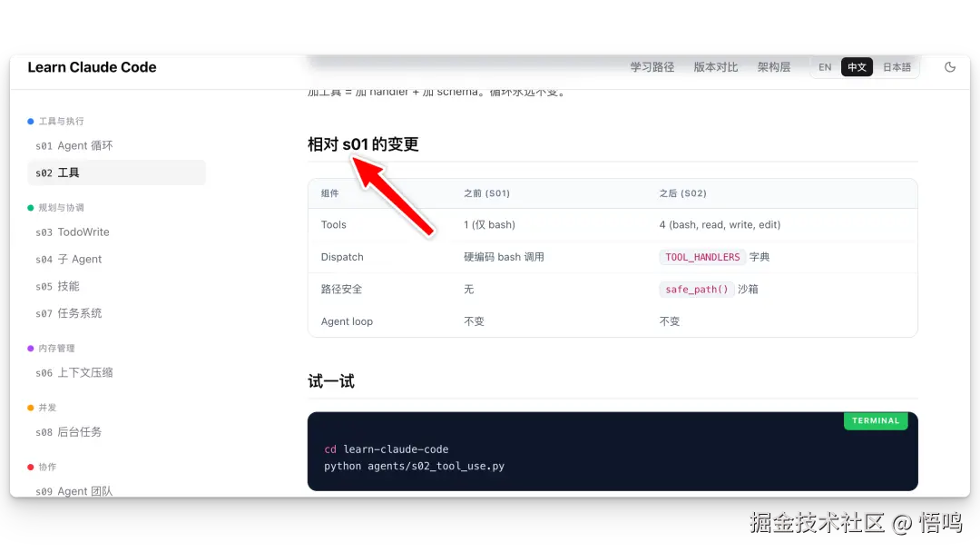The image size is (980, 552).
Task: Select 日本語 language option
Action: point(897,66)
